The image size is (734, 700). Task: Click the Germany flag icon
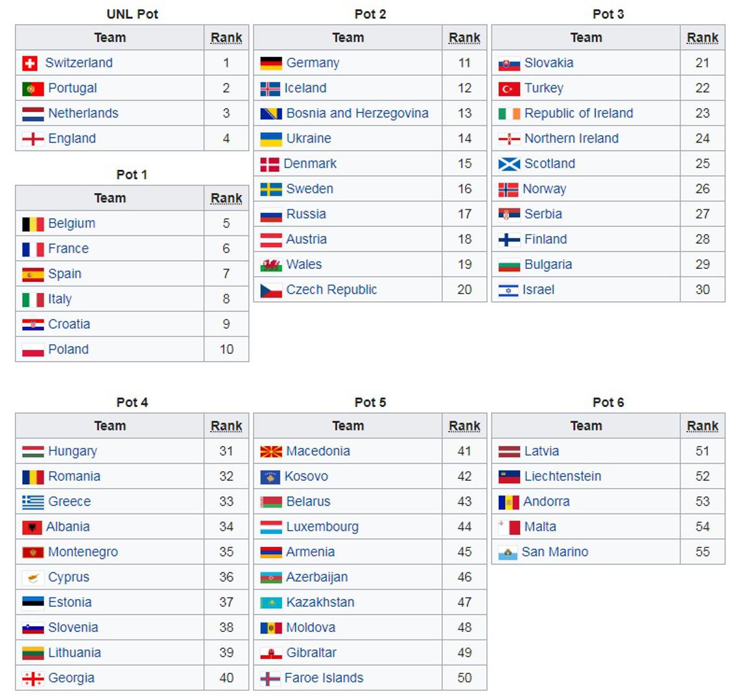[271, 63]
